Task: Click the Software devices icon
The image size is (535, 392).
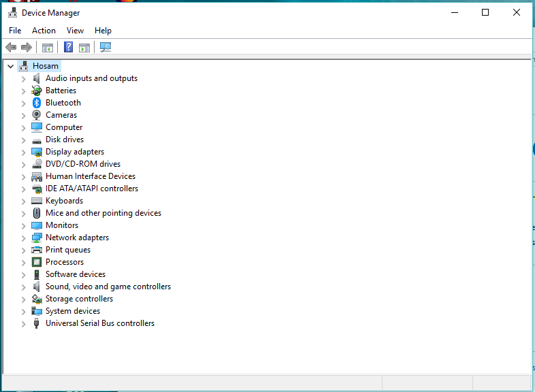Action: (37, 274)
